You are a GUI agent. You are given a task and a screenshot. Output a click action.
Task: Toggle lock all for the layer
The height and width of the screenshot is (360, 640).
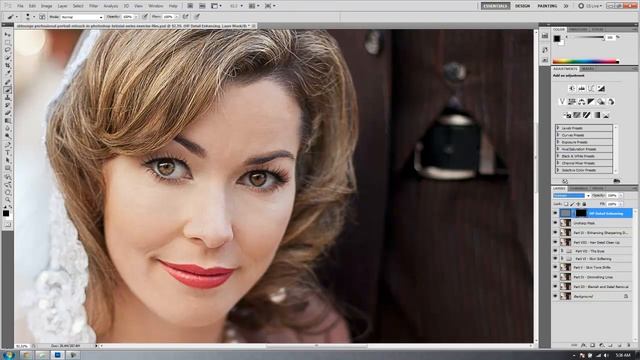point(584,204)
